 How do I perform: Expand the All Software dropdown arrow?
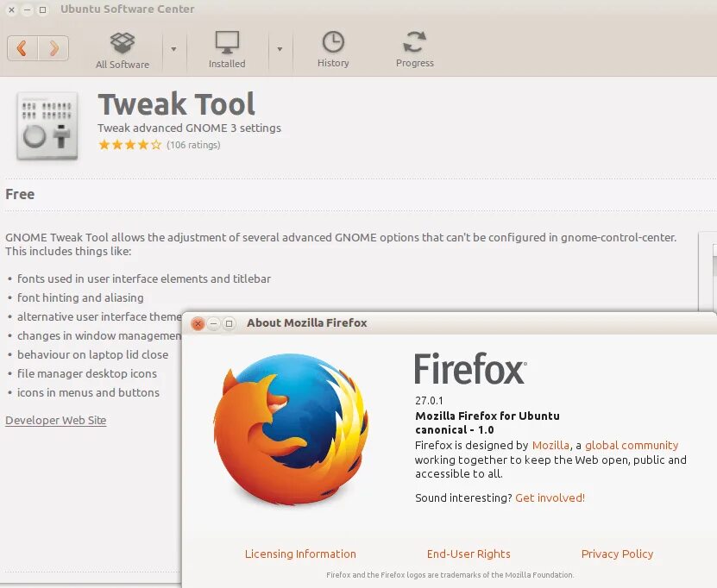point(173,49)
